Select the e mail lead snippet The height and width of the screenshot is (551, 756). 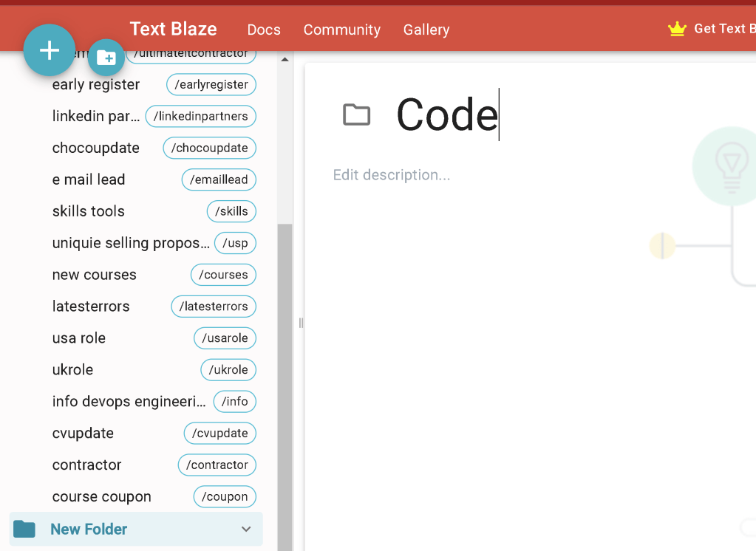pyautogui.click(x=89, y=179)
